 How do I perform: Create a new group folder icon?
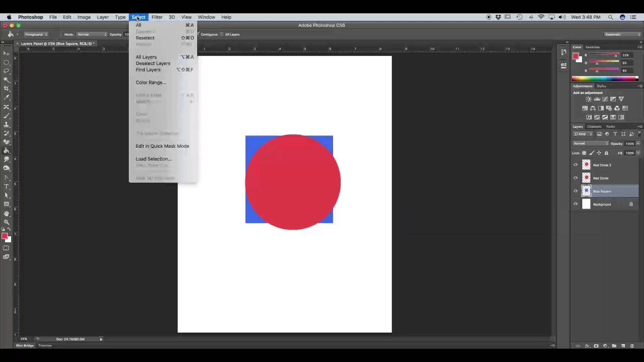click(x=614, y=346)
